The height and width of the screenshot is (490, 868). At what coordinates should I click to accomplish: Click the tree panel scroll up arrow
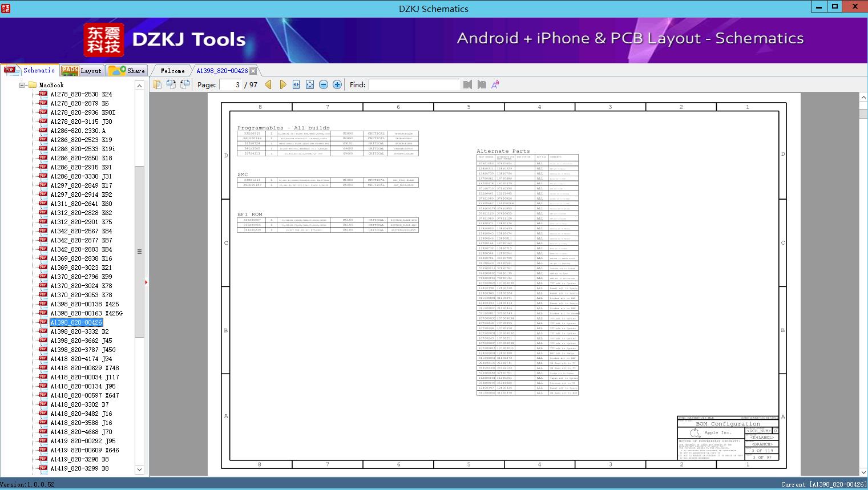pyautogui.click(x=139, y=86)
